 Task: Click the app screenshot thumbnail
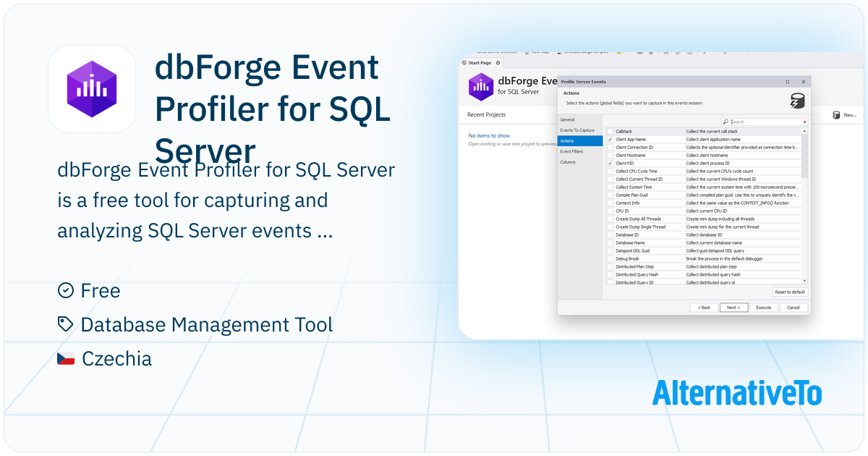tap(660, 195)
